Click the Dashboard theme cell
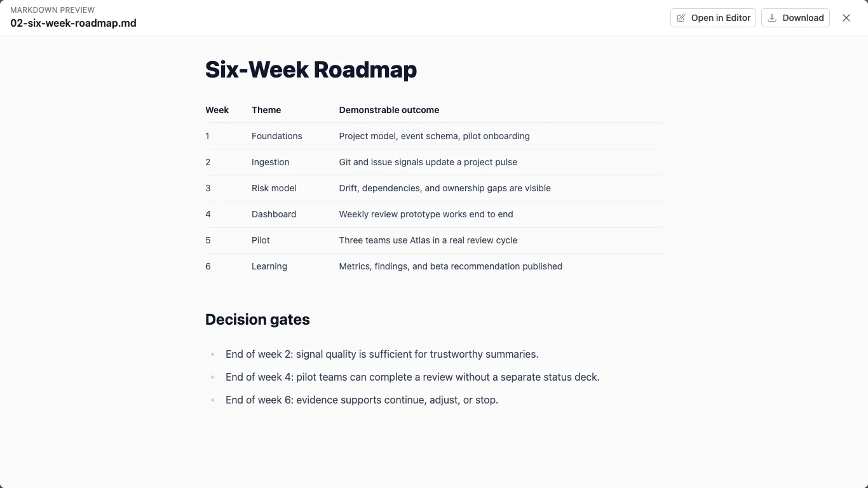The image size is (868, 488). tap(274, 214)
